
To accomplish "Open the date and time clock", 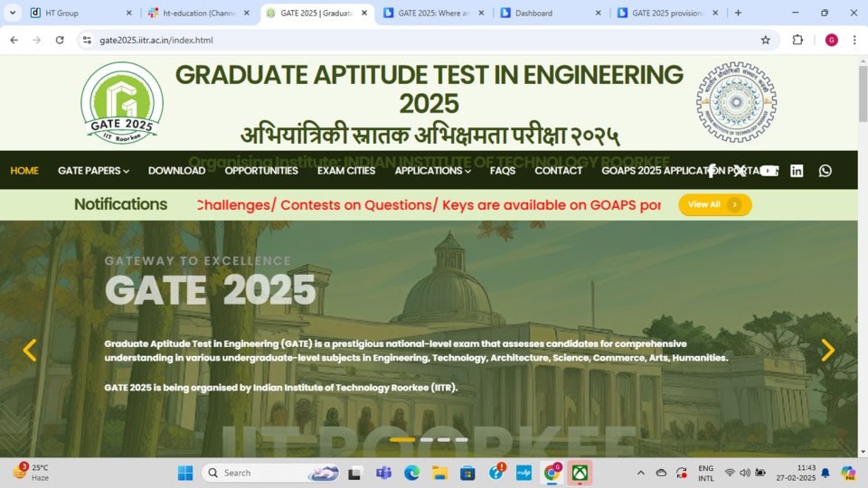I will [796, 473].
